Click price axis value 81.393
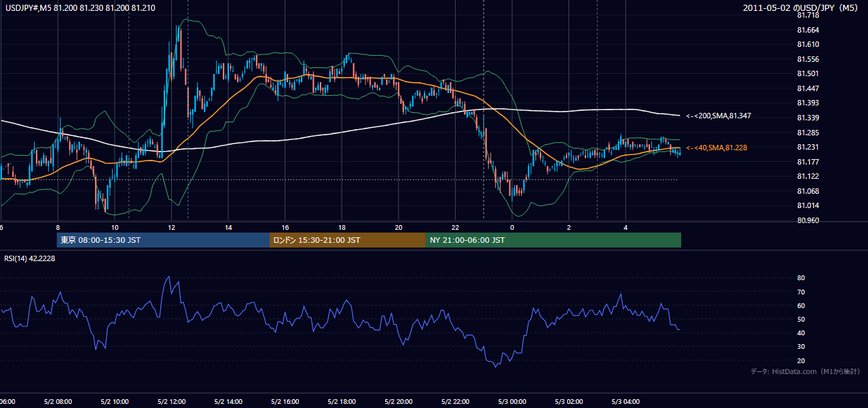 [808, 103]
